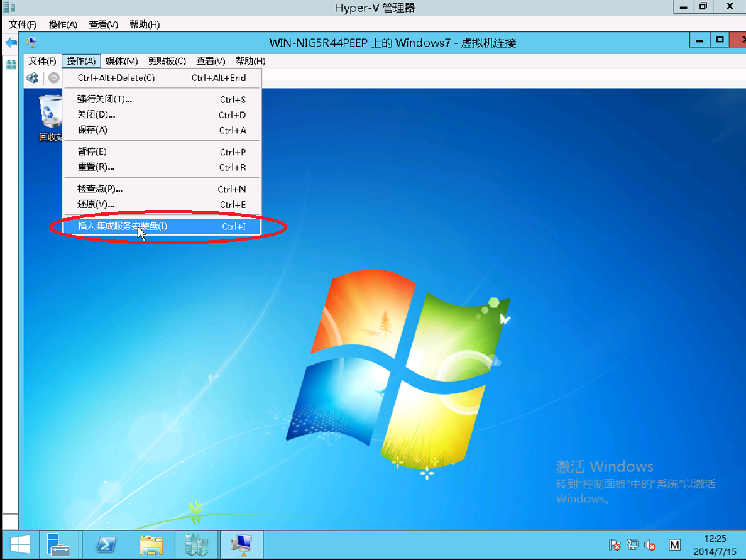The height and width of the screenshot is (560, 746).
Task: Open 剪贴板(C) menu
Action: point(167,61)
